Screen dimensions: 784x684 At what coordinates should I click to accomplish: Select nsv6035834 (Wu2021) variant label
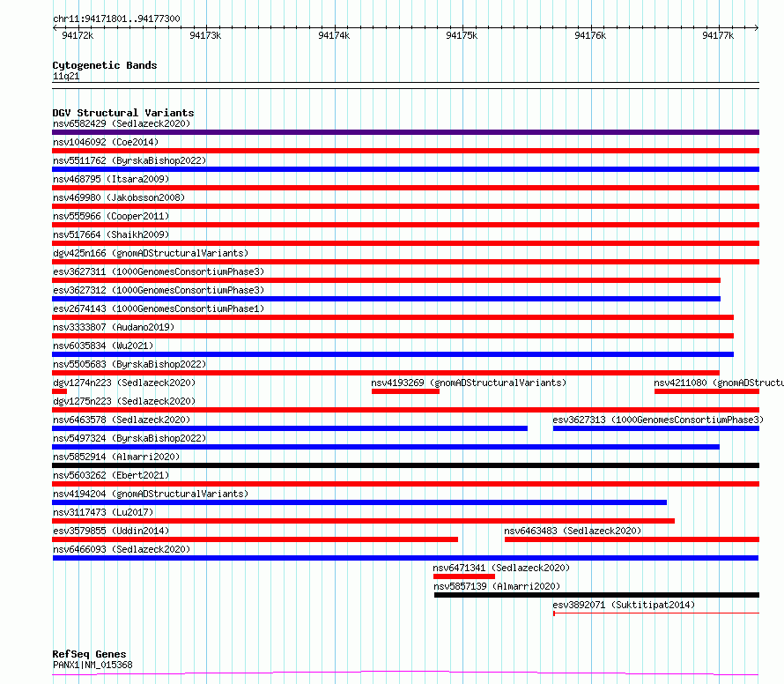point(103,346)
